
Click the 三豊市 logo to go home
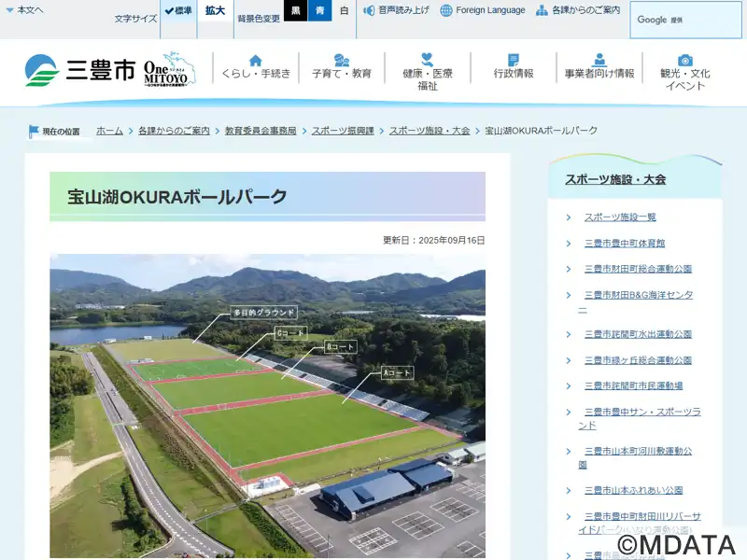point(80,71)
